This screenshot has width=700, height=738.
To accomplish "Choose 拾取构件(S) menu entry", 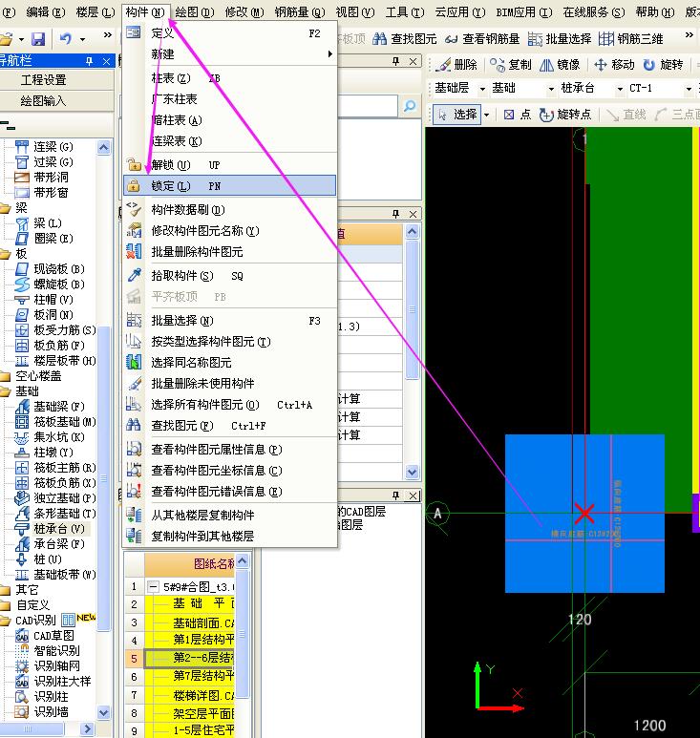I will pos(230,276).
